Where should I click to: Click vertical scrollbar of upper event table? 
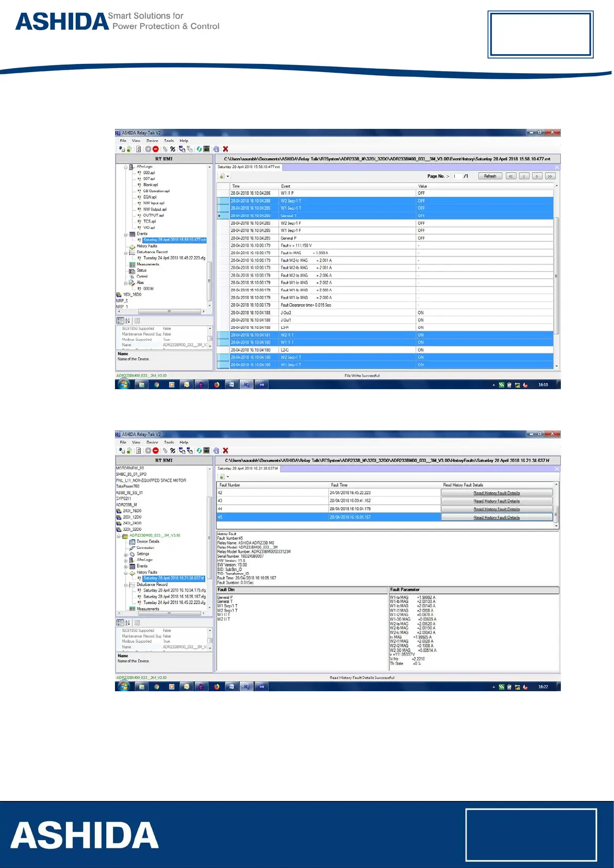point(556,276)
